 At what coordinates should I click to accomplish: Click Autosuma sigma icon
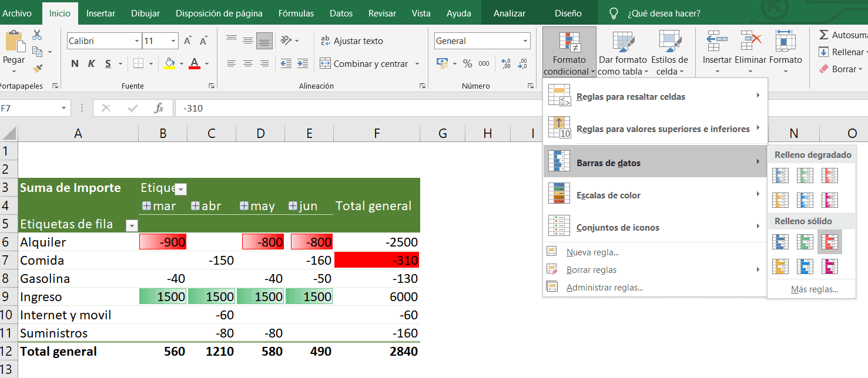pos(824,35)
